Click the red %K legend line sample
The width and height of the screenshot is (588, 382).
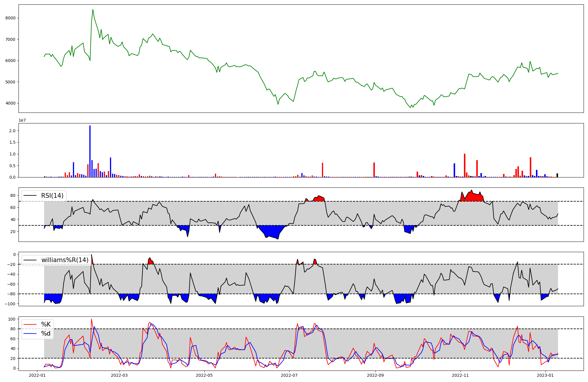click(x=30, y=324)
